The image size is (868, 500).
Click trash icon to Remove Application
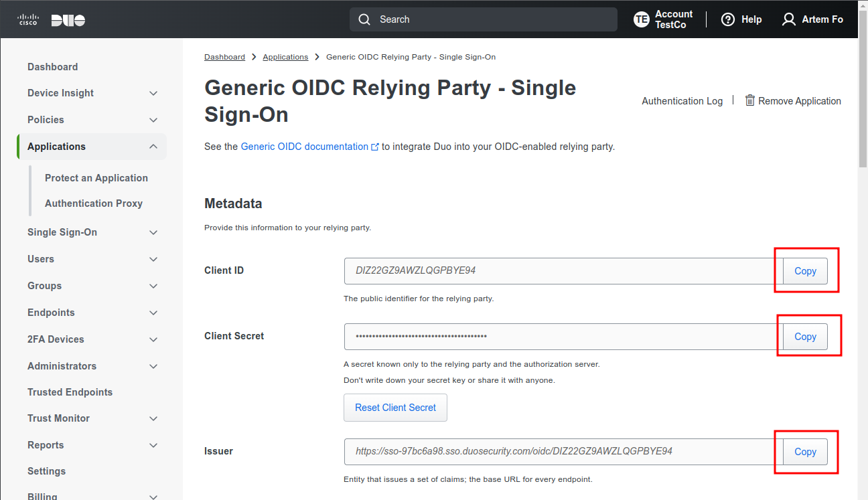tap(750, 100)
